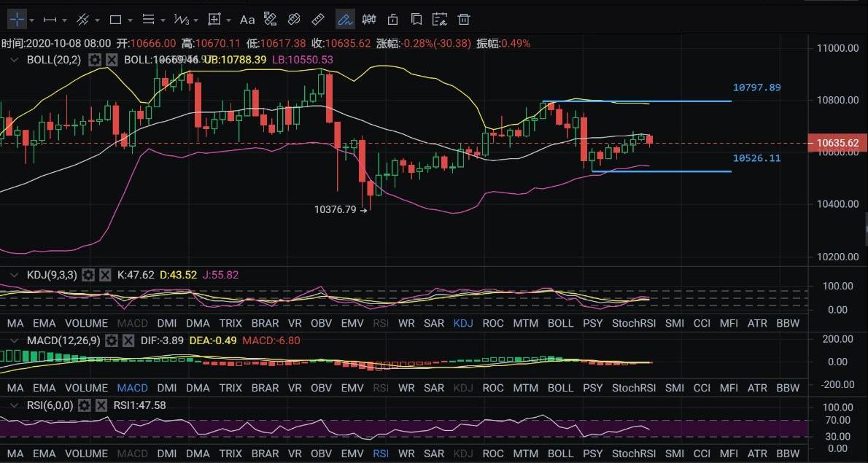Select the Aa text annotation tool
The width and height of the screenshot is (868, 463).
pos(247,19)
